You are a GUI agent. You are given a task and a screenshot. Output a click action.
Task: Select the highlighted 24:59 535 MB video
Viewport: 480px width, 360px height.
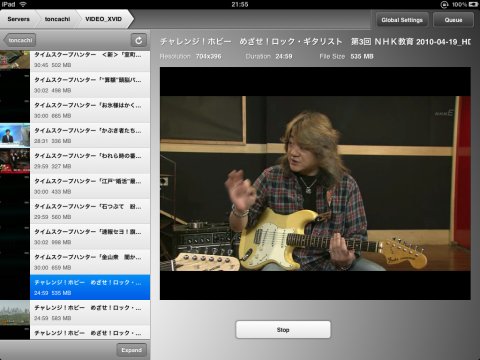[90, 287]
